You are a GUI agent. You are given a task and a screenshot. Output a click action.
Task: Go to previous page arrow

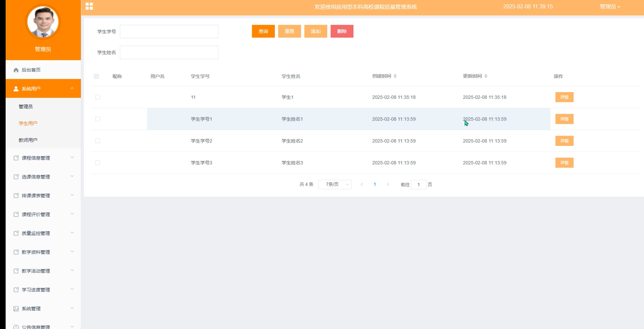tap(362, 185)
